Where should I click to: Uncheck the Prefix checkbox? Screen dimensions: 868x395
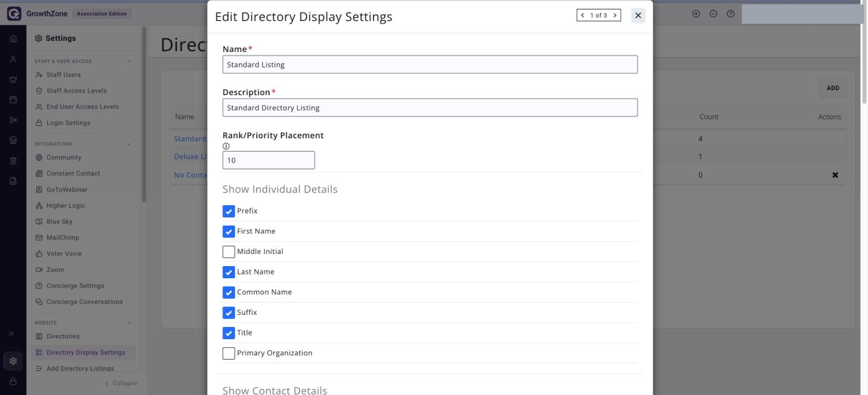point(229,211)
